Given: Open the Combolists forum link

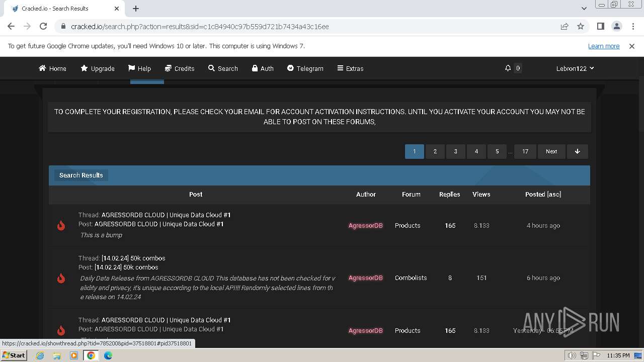Looking at the screenshot, I should tap(411, 278).
